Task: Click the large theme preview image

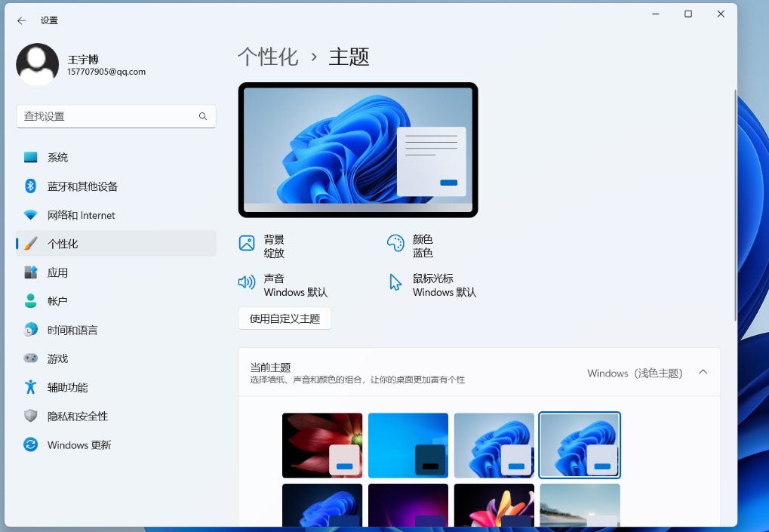Action: point(358,150)
